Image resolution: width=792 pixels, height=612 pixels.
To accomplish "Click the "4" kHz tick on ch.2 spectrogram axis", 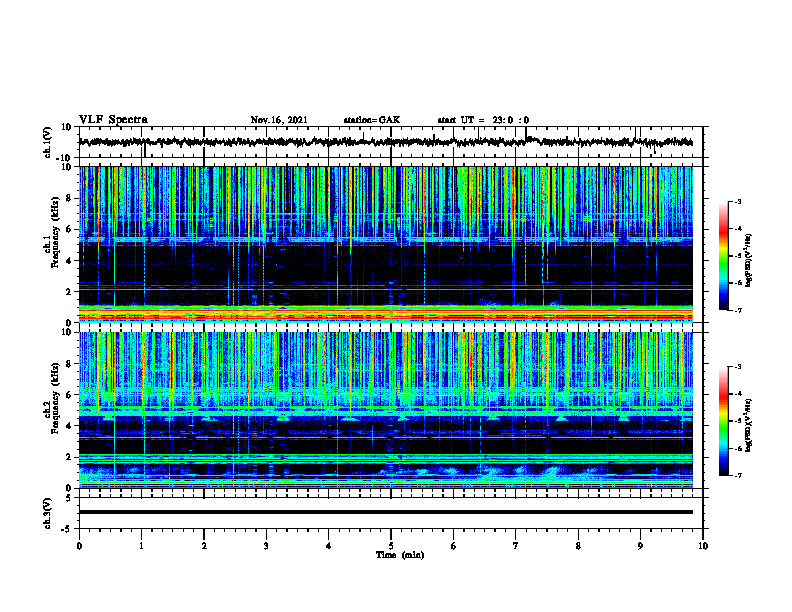I will point(70,426).
